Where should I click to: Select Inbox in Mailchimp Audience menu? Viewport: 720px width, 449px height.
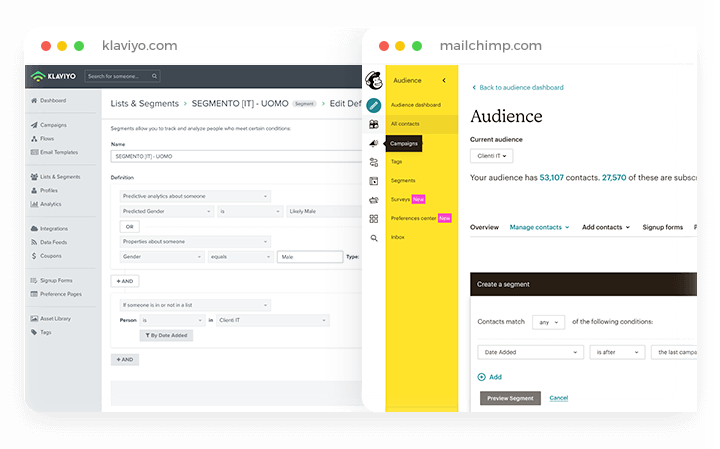tap(398, 237)
